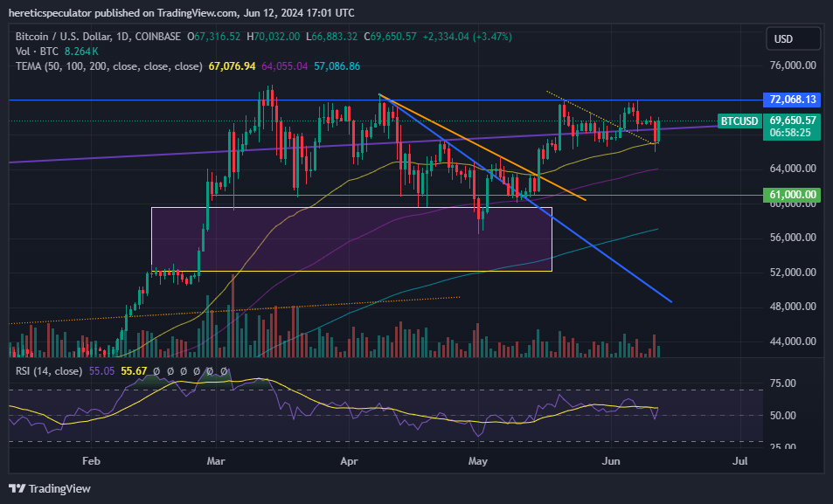Click the Mar label on time axis
The height and width of the screenshot is (504, 833).
tap(216, 461)
